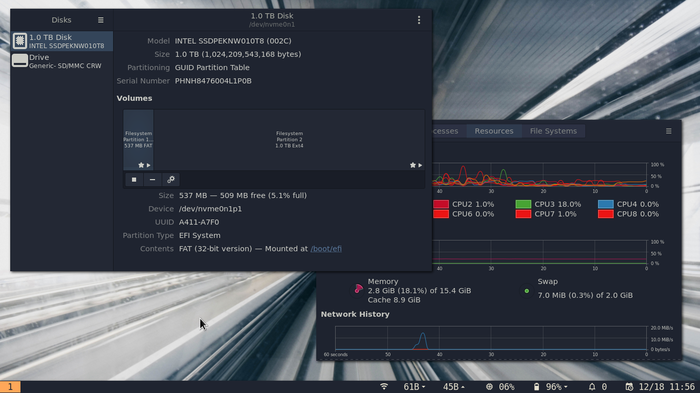Screen dimensions: 700x393
Task: Delete selected partition with minus button
Action: point(152,180)
